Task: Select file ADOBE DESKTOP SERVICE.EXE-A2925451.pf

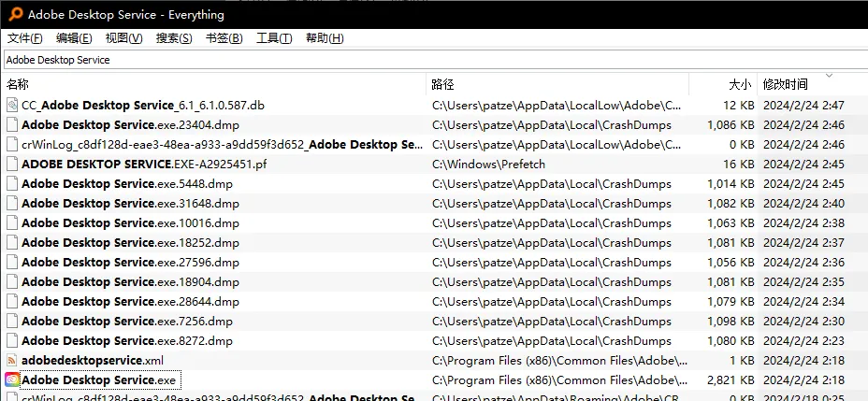Action: (x=144, y=165)
